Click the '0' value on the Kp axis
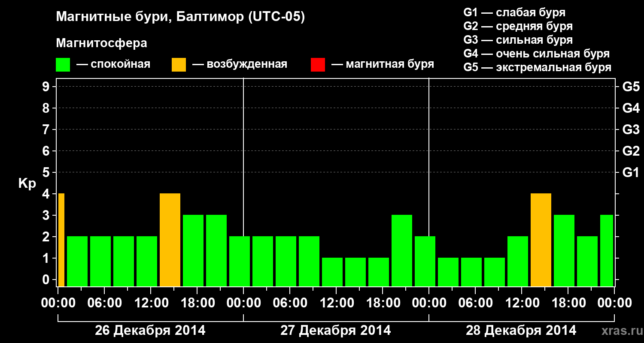 47,280
